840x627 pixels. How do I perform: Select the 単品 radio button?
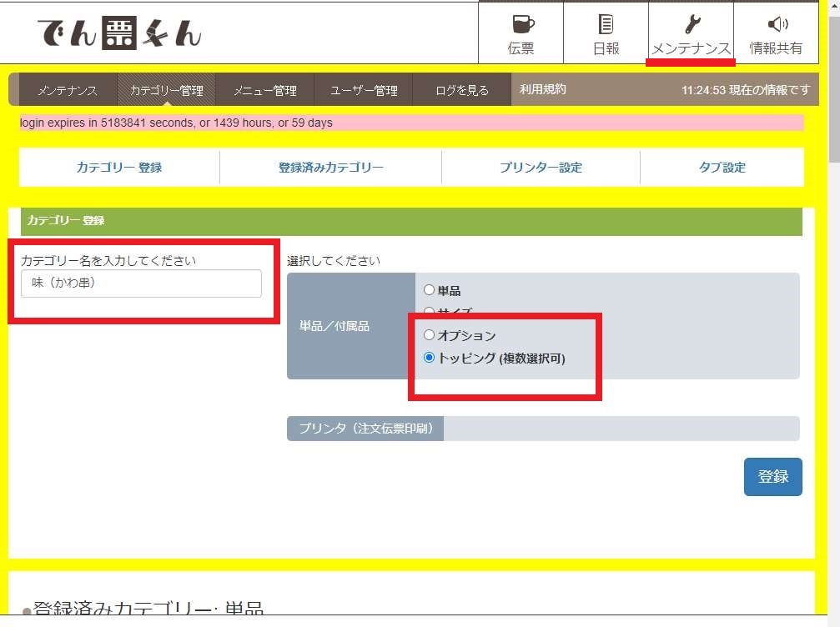point(429,289)
